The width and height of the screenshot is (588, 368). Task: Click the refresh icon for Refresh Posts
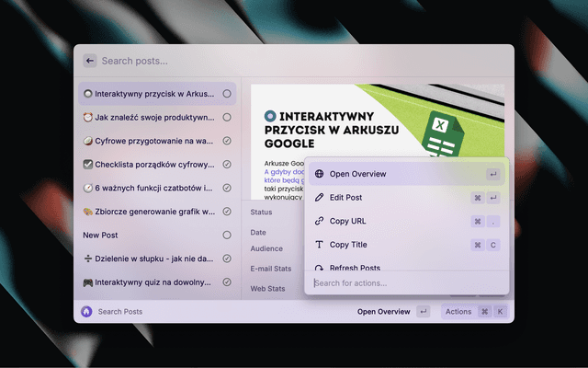pyautogui.click(x=319, y=268)
